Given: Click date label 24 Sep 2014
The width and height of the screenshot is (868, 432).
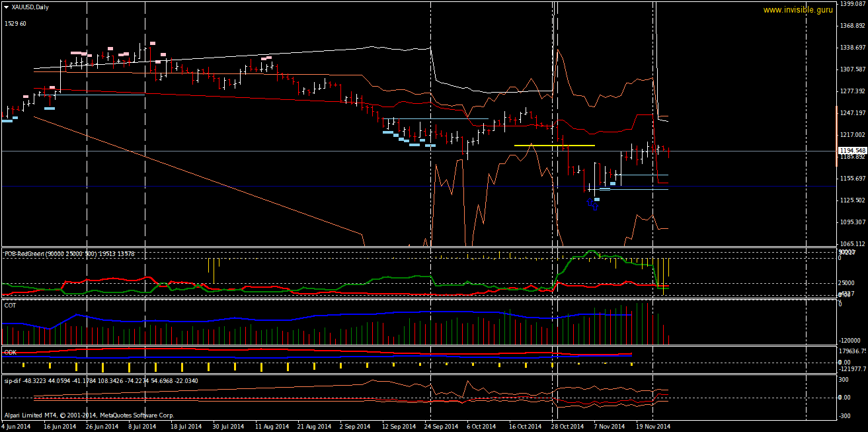Looking at the screenshot, I should tap(441, 427).
